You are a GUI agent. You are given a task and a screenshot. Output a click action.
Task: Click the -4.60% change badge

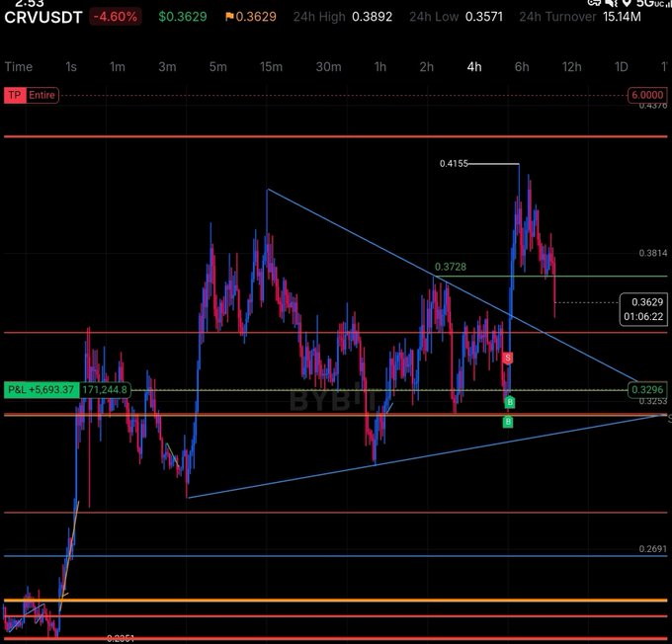click(x=116, y=17)
